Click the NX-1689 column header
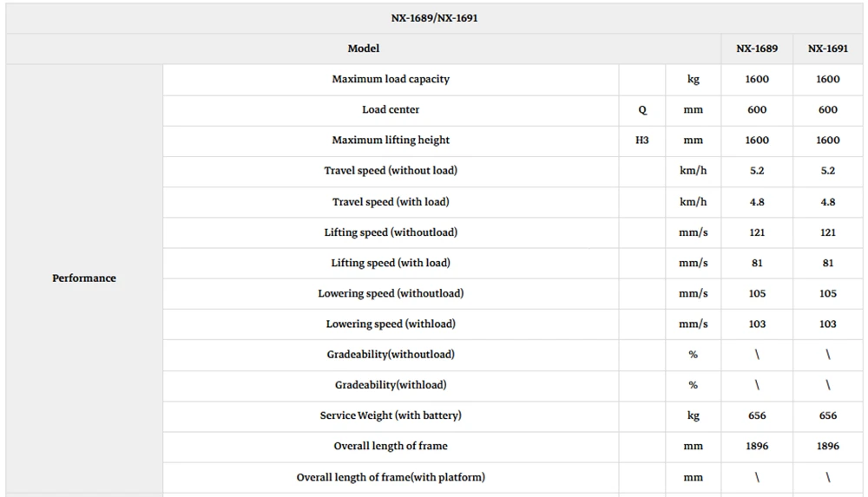868x497 pixels. [x=757, y=49]
